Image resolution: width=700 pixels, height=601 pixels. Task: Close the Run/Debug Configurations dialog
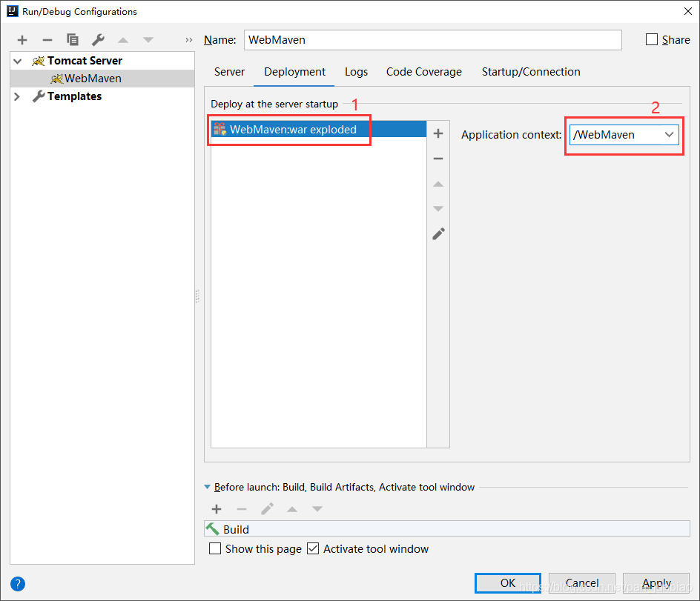click(x=688, y=11)
